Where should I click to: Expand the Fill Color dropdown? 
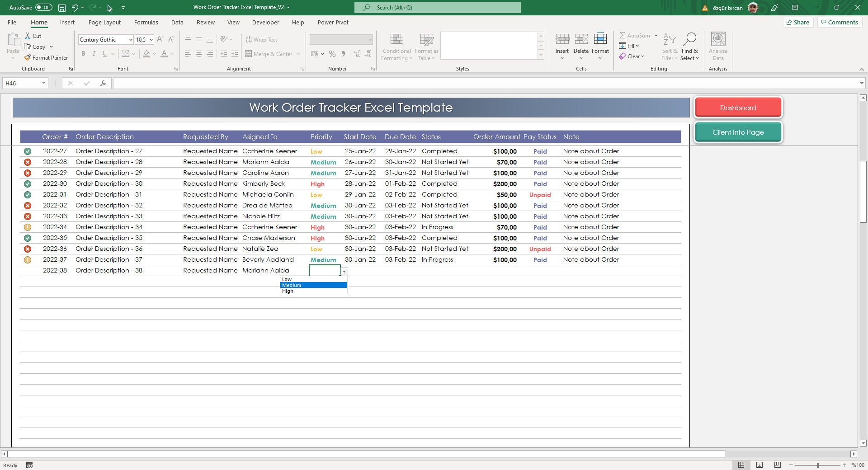coord(153,54)
